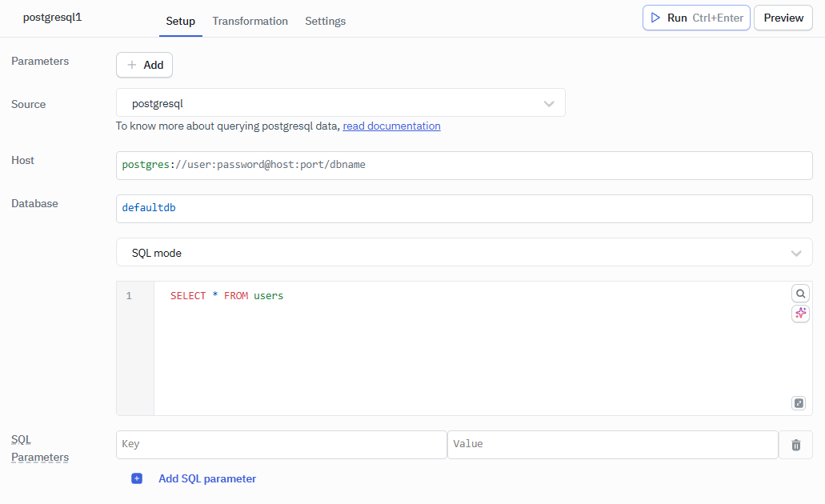Click the Key input under SQL Parameters

click(x=280, y=445)
